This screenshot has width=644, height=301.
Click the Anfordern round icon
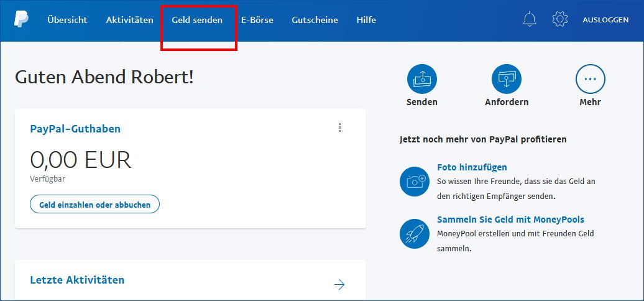click(507, 79)
